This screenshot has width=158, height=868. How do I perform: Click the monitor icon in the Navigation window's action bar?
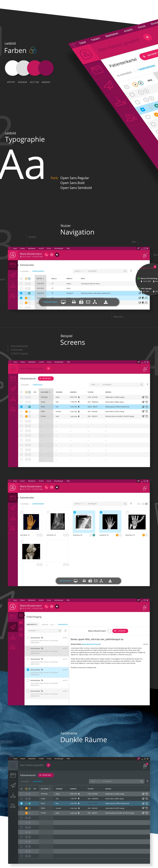(63, 302)
